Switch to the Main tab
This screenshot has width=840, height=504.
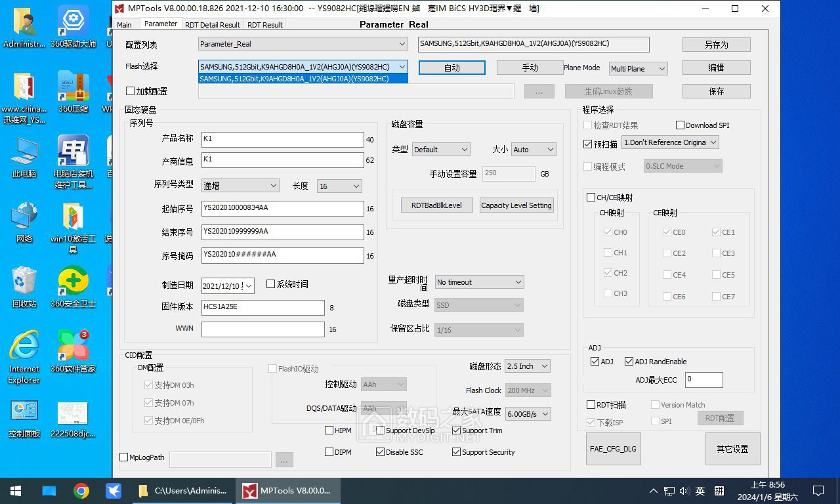tap(125, 24)
